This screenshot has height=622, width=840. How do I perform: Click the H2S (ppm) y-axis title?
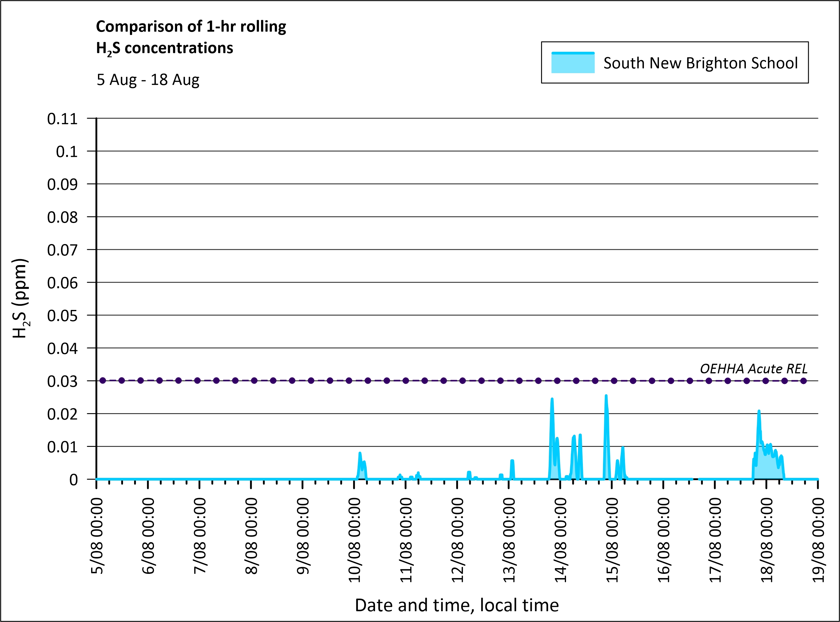(x=20, y=298)
